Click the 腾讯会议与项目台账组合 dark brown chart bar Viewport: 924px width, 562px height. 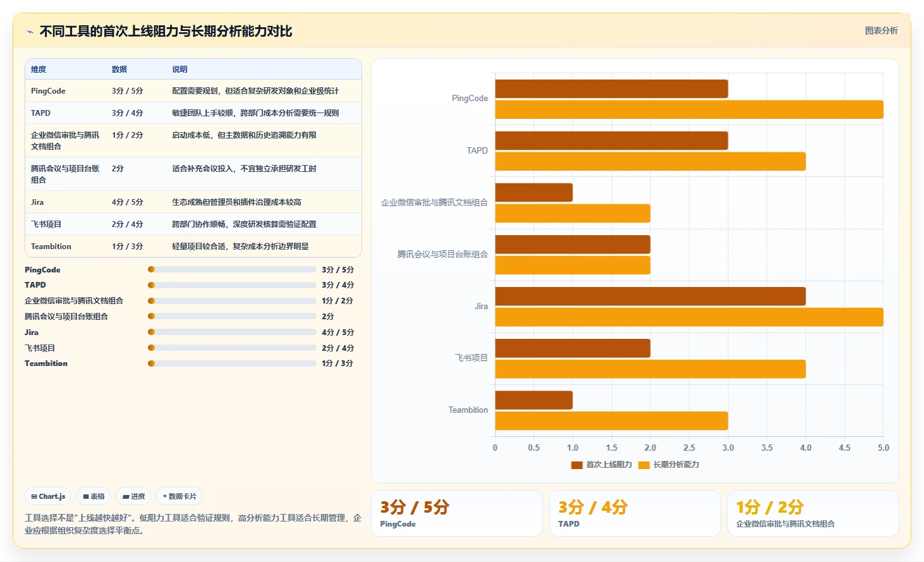click(573, 245)
